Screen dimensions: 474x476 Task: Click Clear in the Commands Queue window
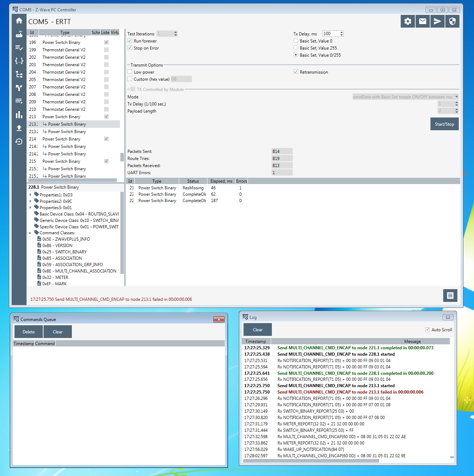coord(58,332)
